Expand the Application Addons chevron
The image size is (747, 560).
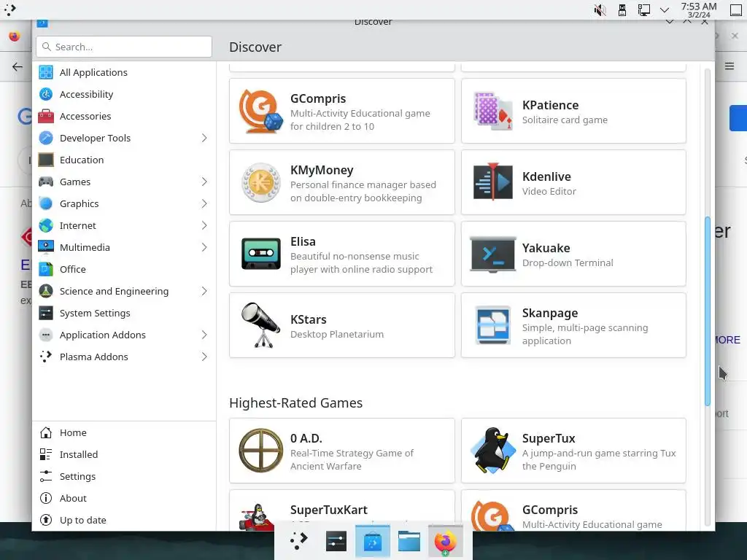coord(204,335)
